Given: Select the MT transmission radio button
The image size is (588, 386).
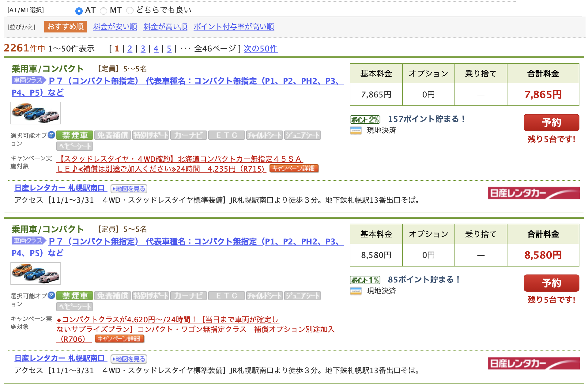Looking at the screenshot, I should coord(104,11).
